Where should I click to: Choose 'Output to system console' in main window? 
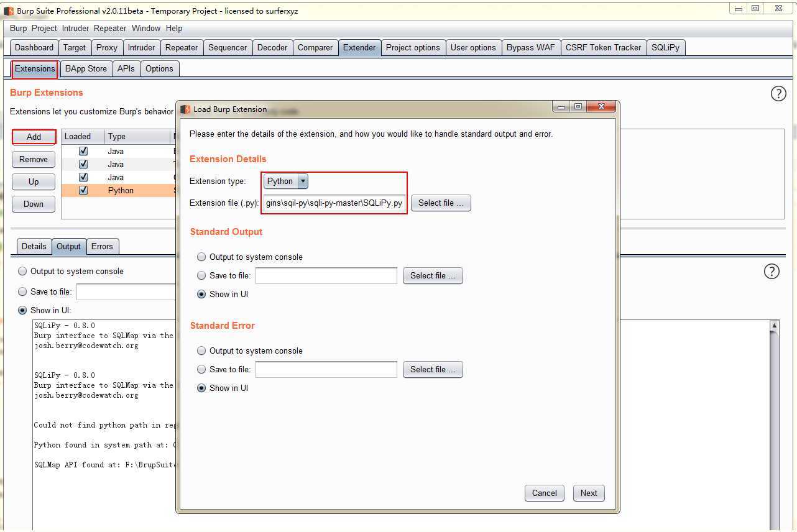pos(22,271)
